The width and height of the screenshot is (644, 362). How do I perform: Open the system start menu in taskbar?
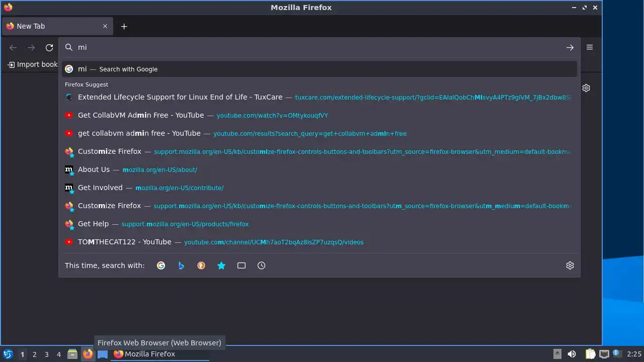[8, 354]
